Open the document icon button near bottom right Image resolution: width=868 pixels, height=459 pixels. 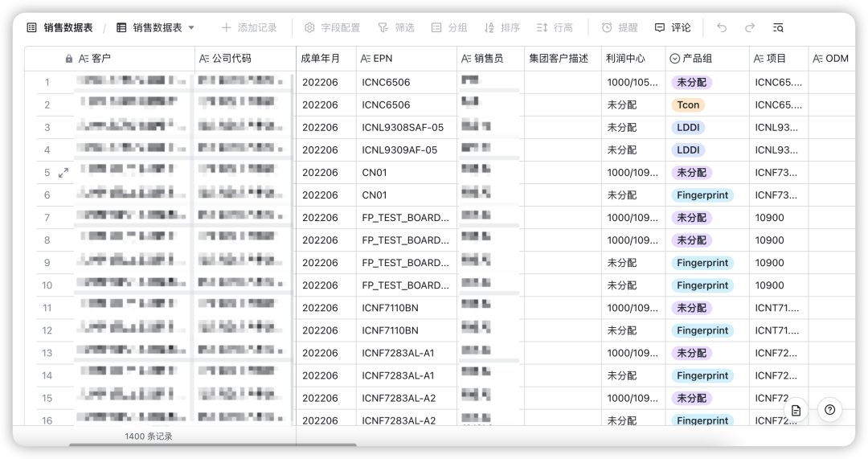point(796,410)
